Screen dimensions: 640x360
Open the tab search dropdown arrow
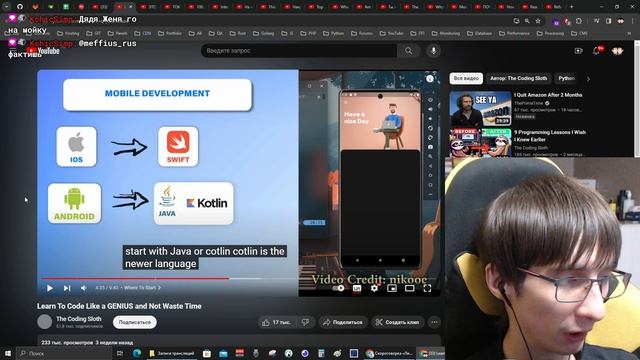7,7
